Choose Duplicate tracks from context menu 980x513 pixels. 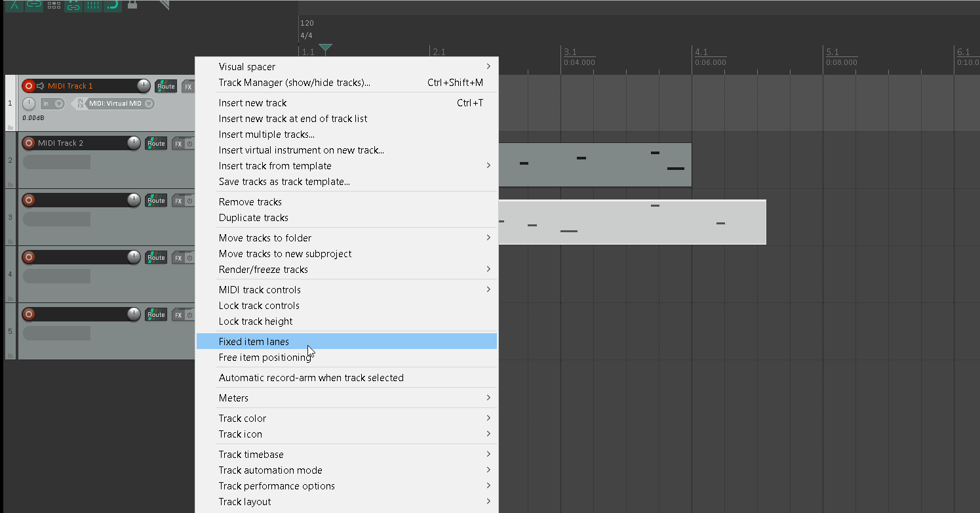253,218
